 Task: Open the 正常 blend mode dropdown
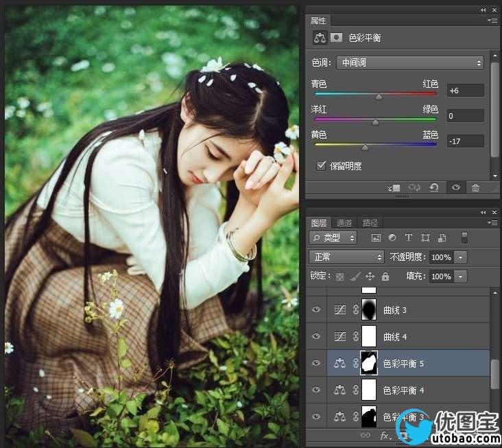pos(346,257)
